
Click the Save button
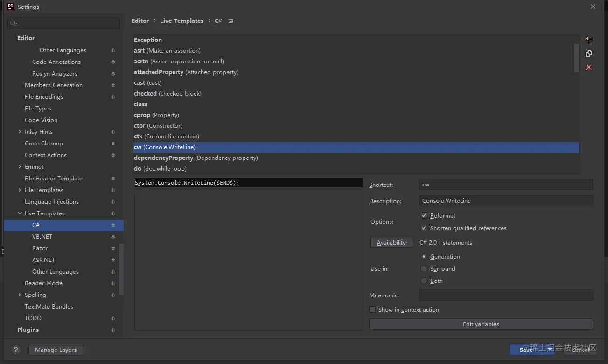(x=526, y=350)
